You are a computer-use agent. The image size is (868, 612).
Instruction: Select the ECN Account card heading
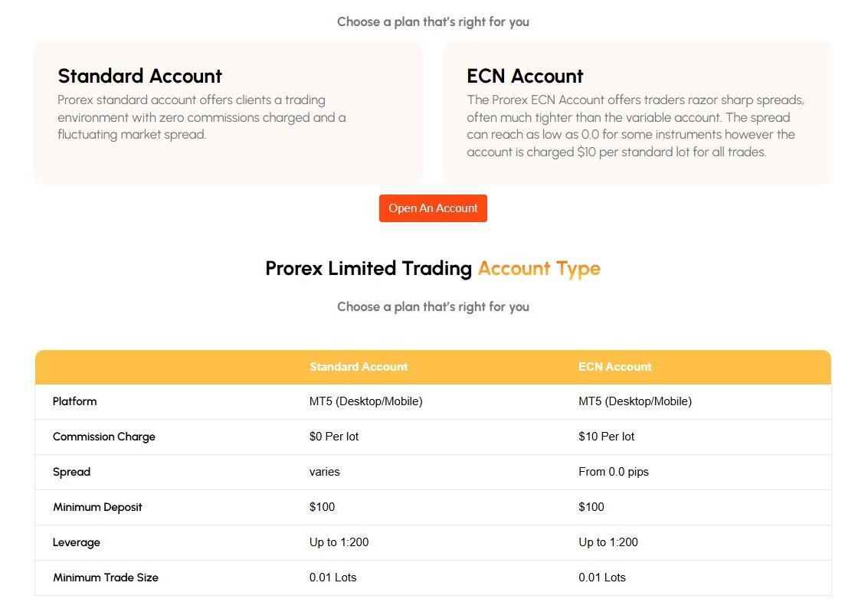[525, 76]
